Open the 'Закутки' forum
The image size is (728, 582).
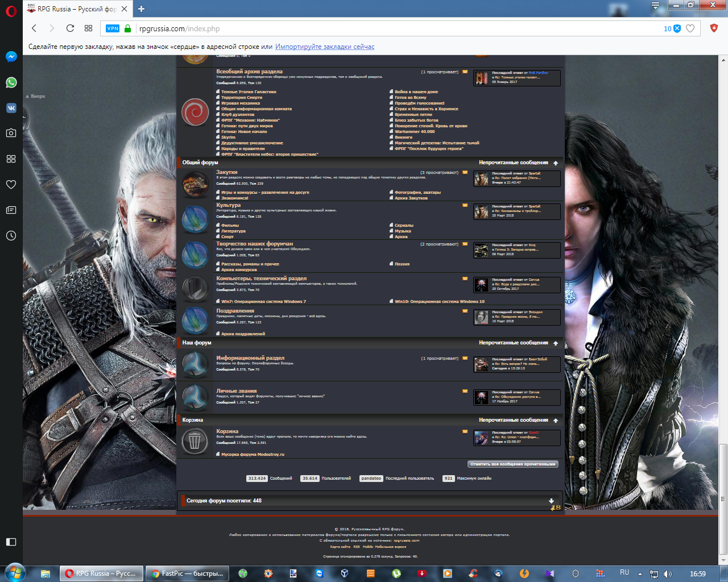pyautogui.click(x=227, y=172)
